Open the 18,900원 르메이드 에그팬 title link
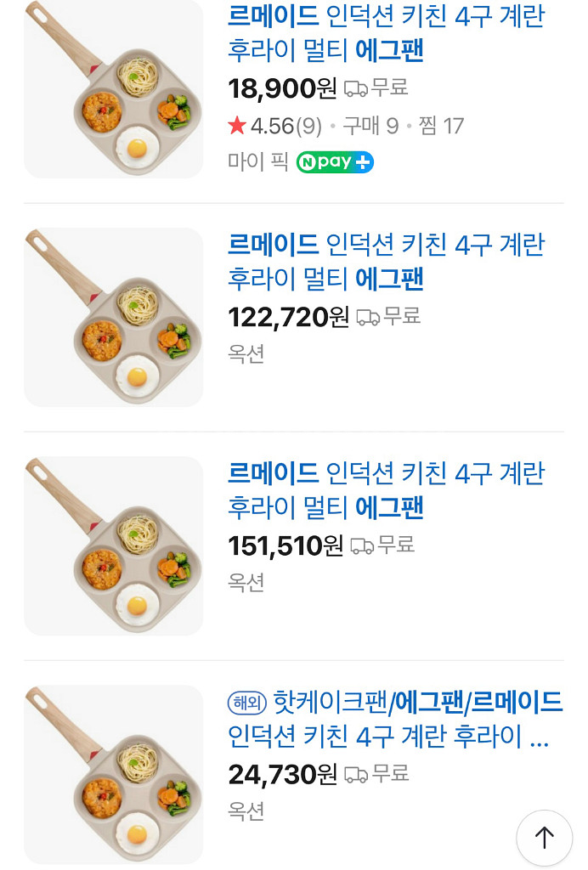Screen dimensions: 588x870 coord(386,33)
